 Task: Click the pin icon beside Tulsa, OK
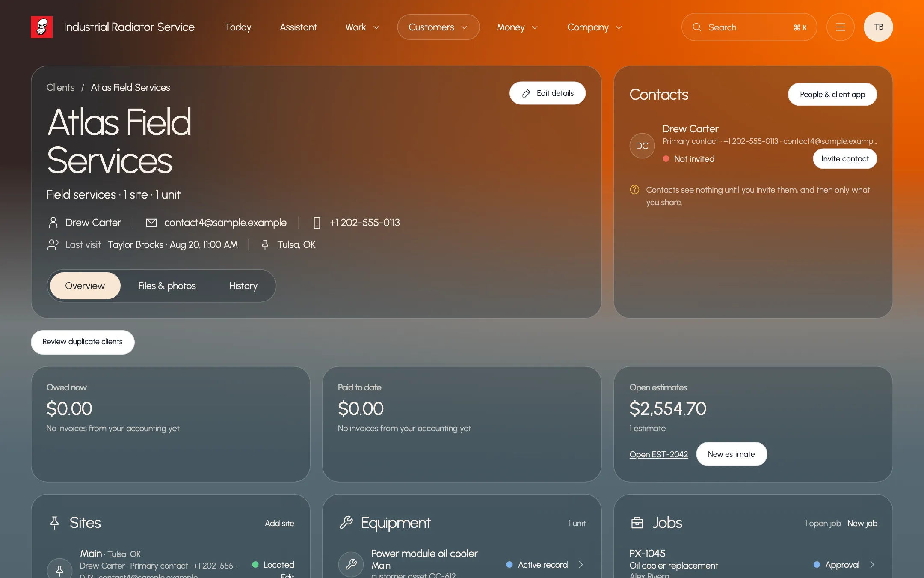point(265,245)
